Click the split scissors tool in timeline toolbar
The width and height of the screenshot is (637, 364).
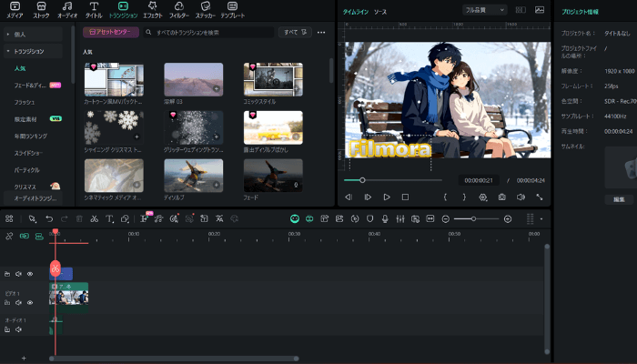[93, 219]
